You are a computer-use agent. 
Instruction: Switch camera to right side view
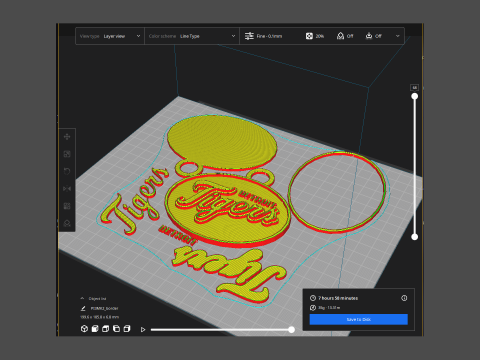127,329
